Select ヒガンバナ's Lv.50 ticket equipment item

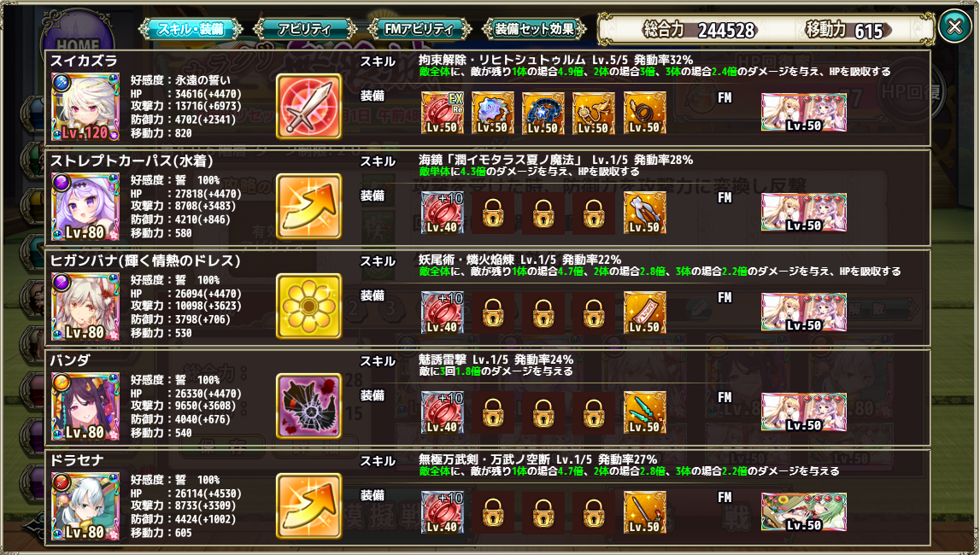click(x=644, y=313)
